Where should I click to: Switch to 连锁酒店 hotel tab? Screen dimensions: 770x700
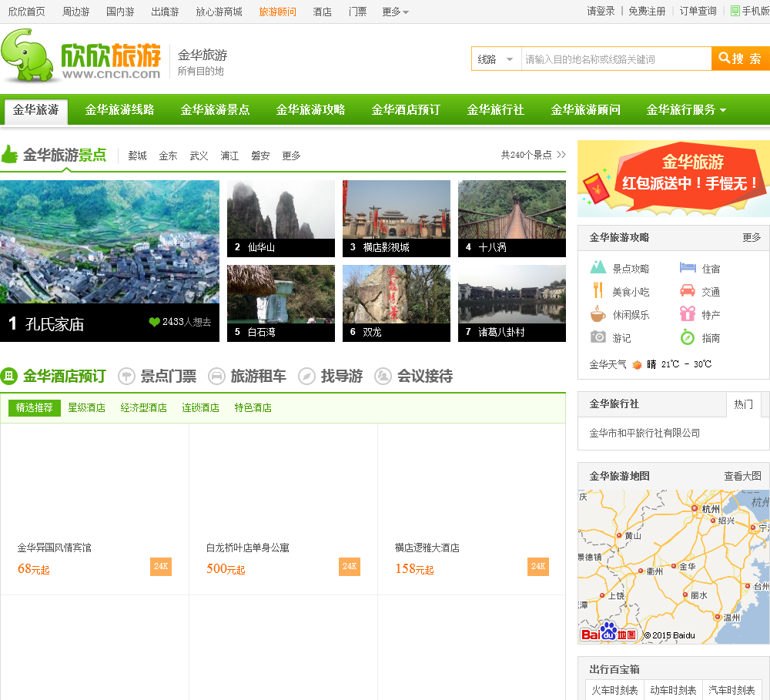pos(200,407)
